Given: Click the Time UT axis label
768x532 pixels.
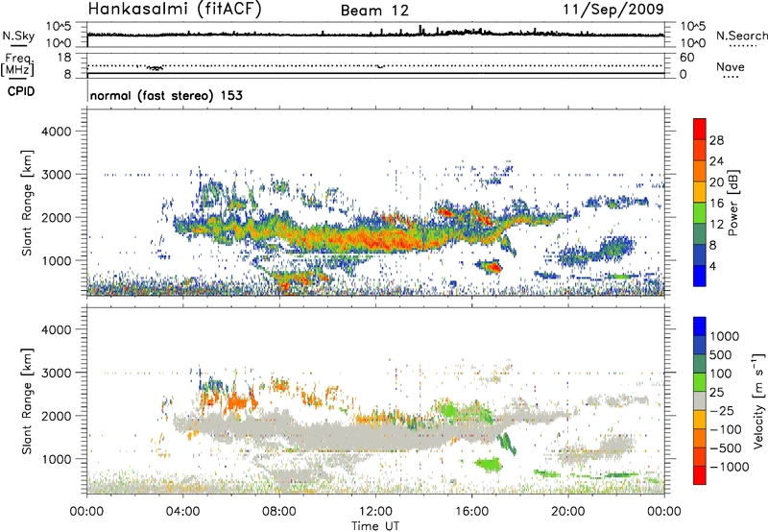Looking at the screenshot, I should coord(375,526).
